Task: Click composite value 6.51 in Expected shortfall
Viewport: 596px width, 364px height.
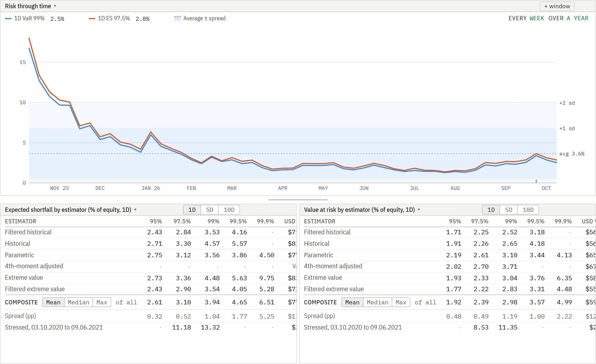Action: pos(267,302)
